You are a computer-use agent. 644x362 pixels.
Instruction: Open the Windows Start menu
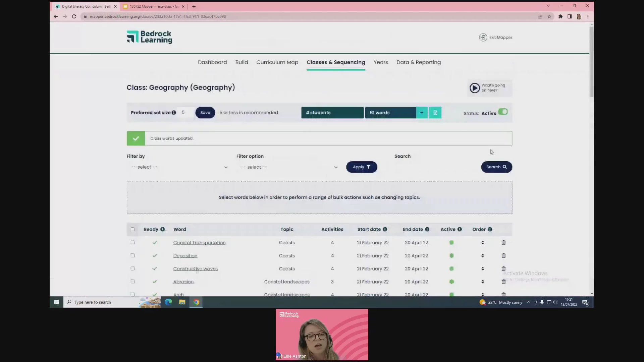coord(56,302)
